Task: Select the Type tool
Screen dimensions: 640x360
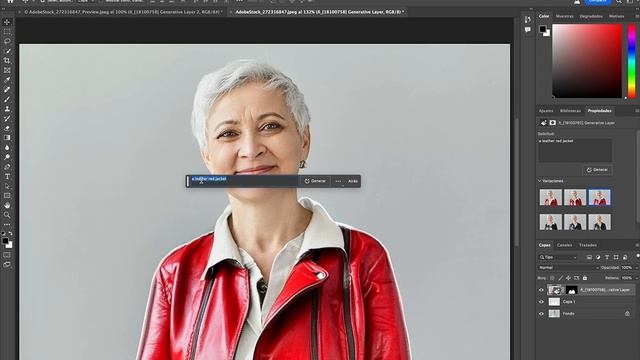Action: [7, 177]
